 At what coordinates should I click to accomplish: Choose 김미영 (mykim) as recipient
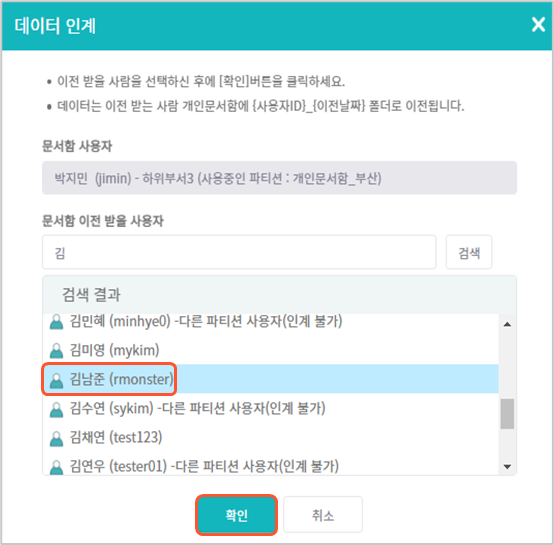pos(114,350)
